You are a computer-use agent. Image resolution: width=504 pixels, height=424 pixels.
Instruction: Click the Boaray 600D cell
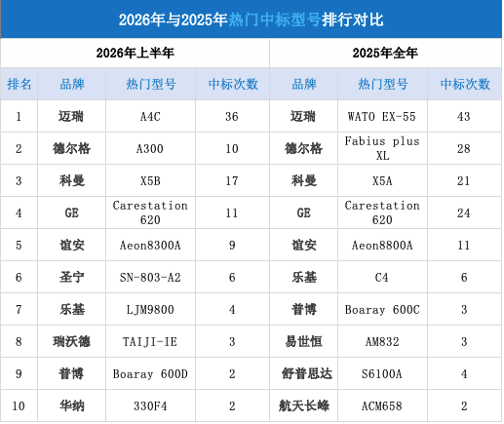[x=150, y=373]
